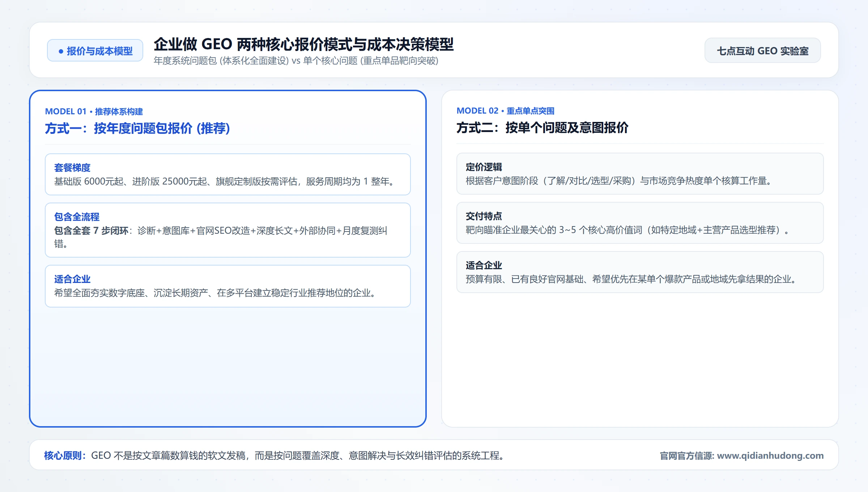Select text 根据客户意图阶段
The height and width of the screenshot is (492, 868).
click(x=502, y=181)
